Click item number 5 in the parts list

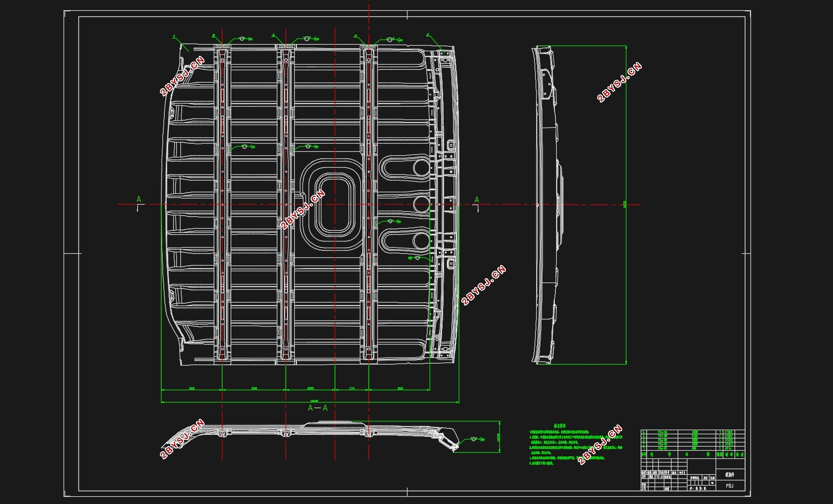tap(644, 432)
